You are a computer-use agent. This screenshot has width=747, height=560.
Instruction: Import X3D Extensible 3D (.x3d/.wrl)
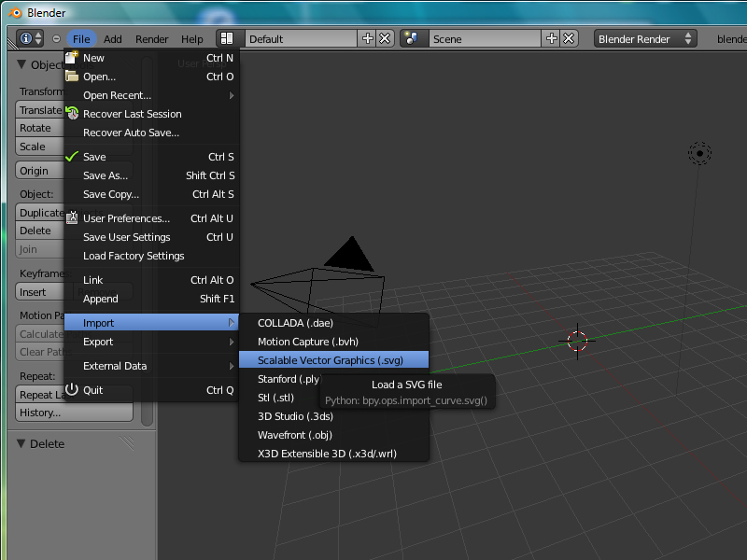(x=333, y=454)
